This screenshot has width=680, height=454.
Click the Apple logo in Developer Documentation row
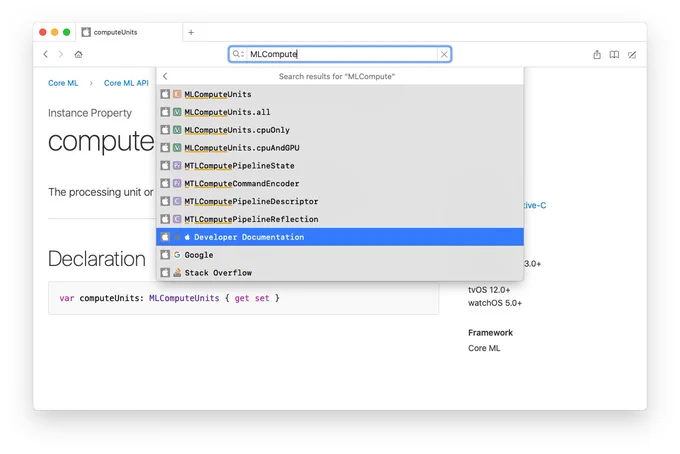[187, 237]
